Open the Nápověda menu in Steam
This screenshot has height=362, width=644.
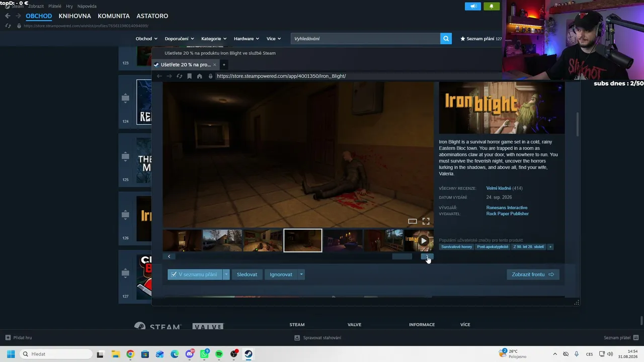(87, 6)
